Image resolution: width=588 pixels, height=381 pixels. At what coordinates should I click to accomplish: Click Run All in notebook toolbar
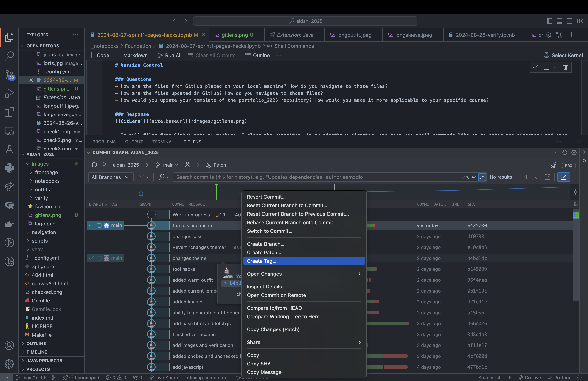(170, 55)
